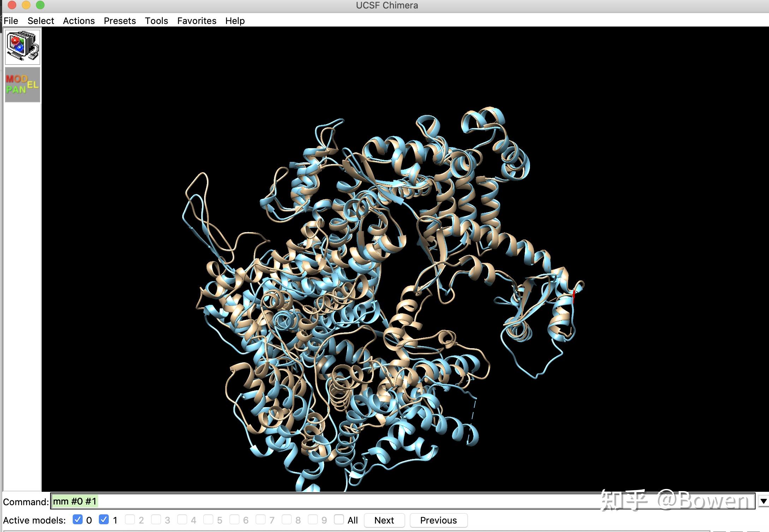Open the Model Panel icon
The image size is (769, 532).
pyautogui.click(x=23, y=85)
